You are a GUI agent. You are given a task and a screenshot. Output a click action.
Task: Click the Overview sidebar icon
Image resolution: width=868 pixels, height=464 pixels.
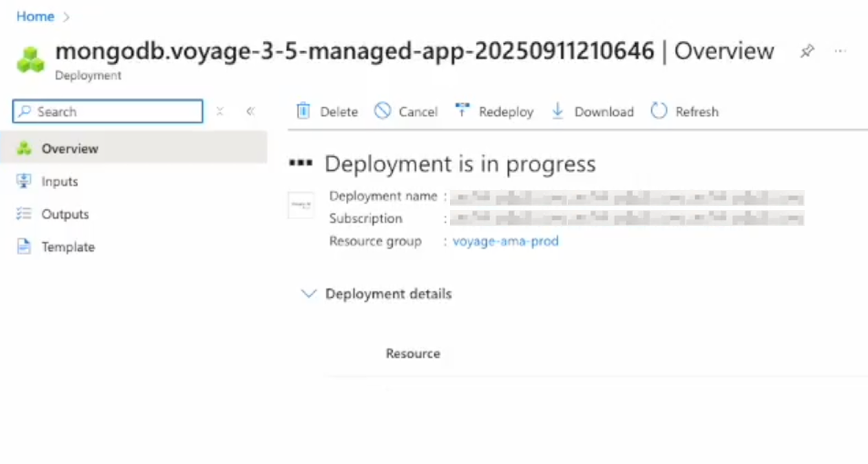tap(24, 149)
